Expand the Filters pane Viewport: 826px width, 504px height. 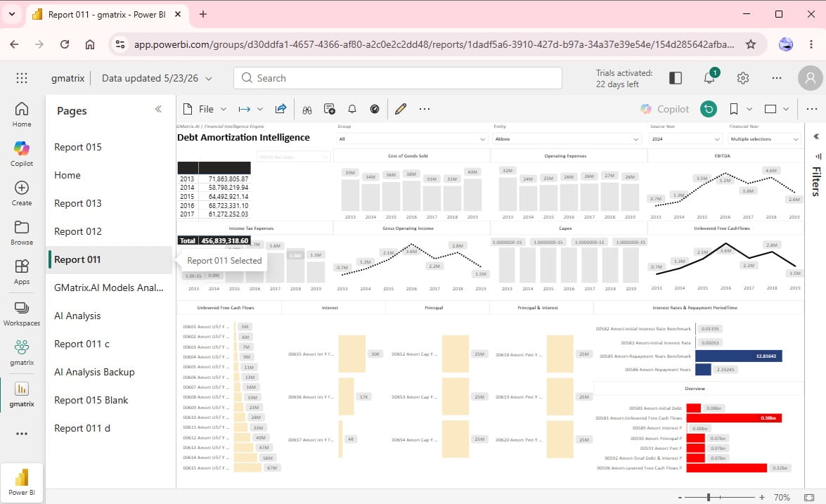816,136
